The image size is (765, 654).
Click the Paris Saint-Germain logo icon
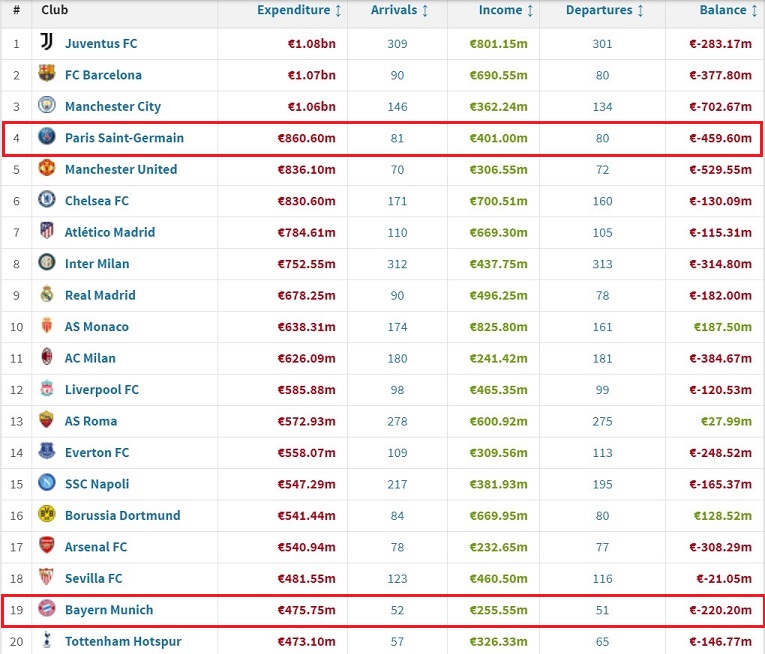pyautogui.click(x=47, y=136)
